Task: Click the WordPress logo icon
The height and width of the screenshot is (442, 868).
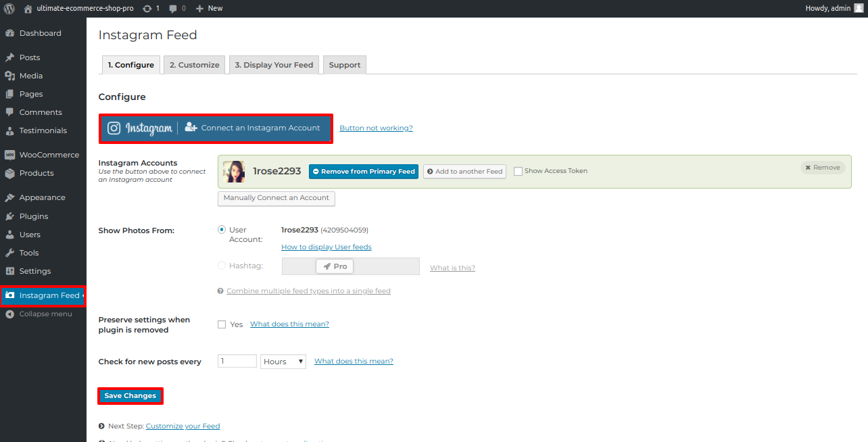Action: [x=9, y=8]
